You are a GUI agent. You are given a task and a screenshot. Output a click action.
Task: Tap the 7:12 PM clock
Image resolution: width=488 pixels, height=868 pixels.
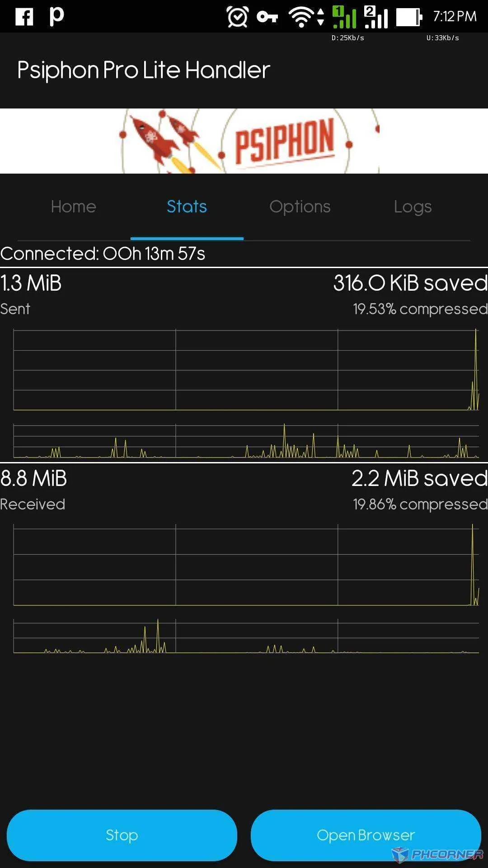pos(455,17)
